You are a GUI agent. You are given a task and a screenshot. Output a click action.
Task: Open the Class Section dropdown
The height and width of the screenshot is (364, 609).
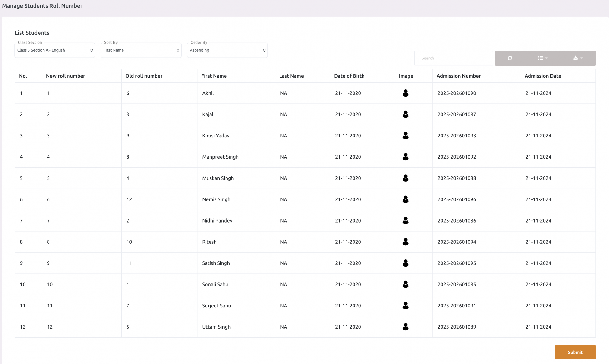(x=55, y=50)
